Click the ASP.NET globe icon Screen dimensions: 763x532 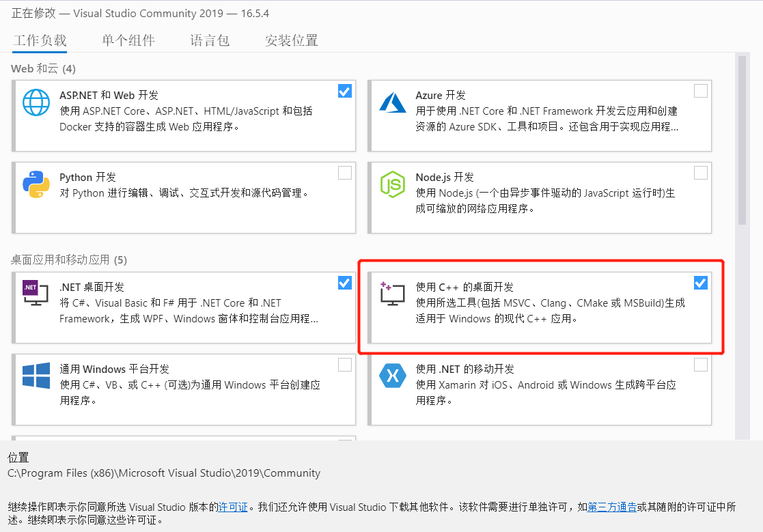[36, 102]
